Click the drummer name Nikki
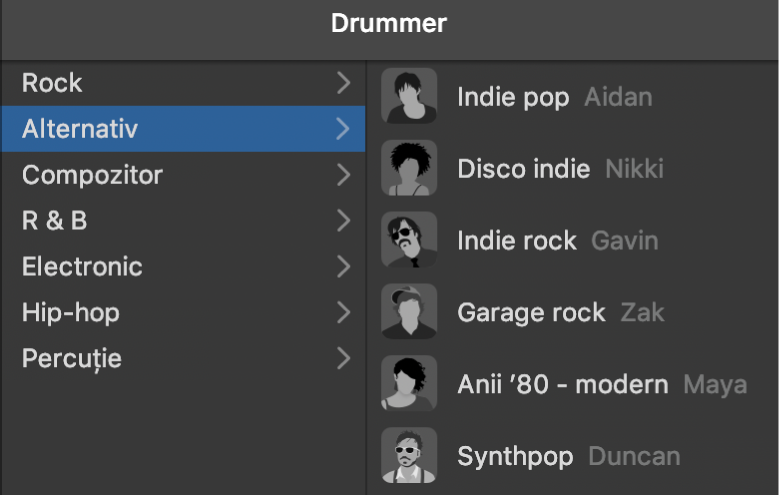The image size is (779, 495). [x=634, y=168]
